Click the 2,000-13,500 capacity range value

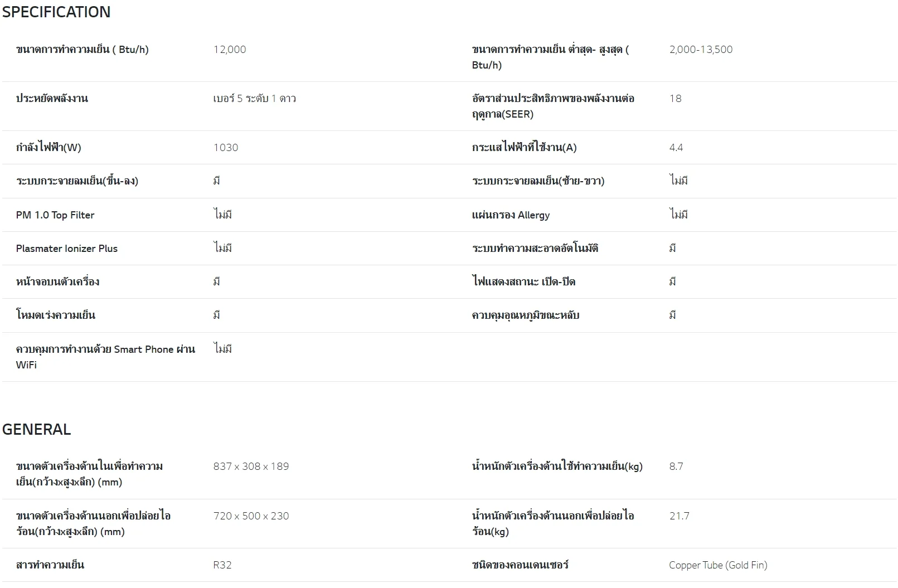(x=701, y=49)
